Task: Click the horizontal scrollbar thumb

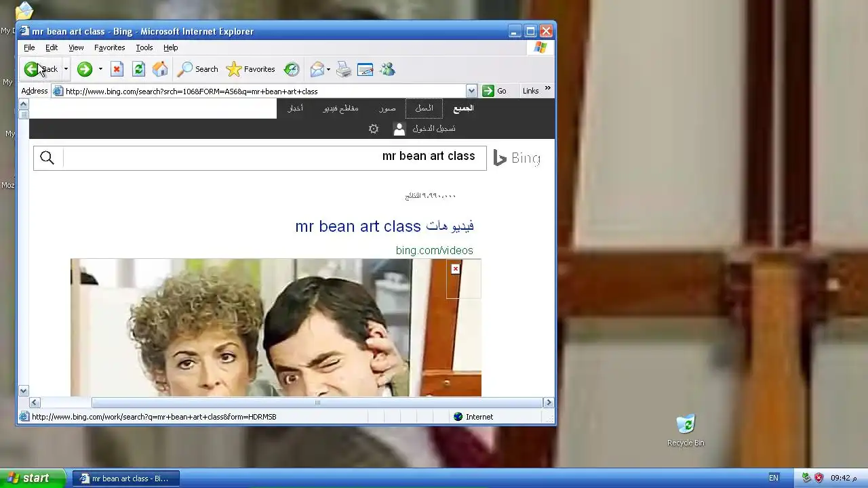Action: (317, 403)
